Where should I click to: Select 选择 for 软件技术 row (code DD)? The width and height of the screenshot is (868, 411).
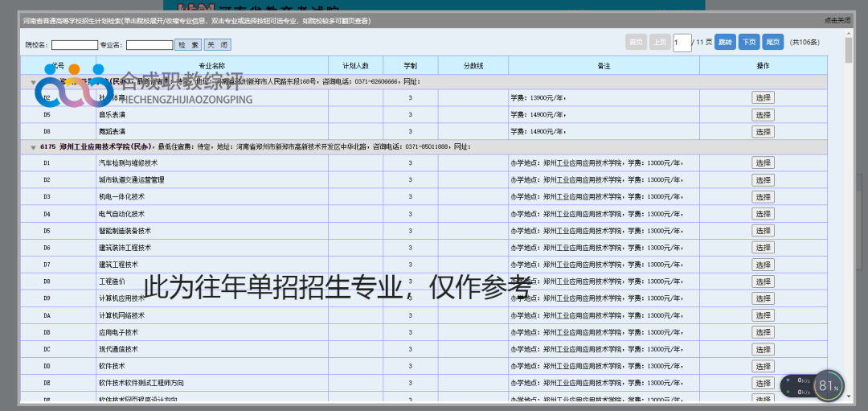(x=763, y=366)
